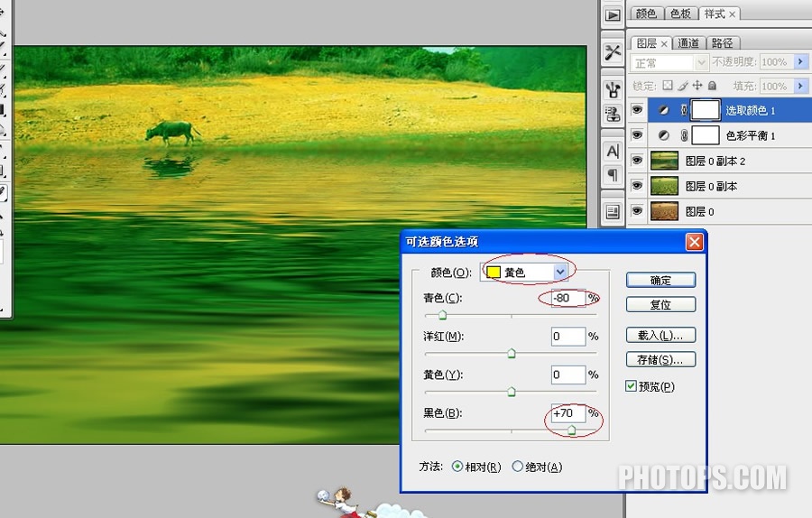The height and width of the screenshot is (518, 812).
Task: Click the 青色 value field showing -80
Action: coord(568,298)
